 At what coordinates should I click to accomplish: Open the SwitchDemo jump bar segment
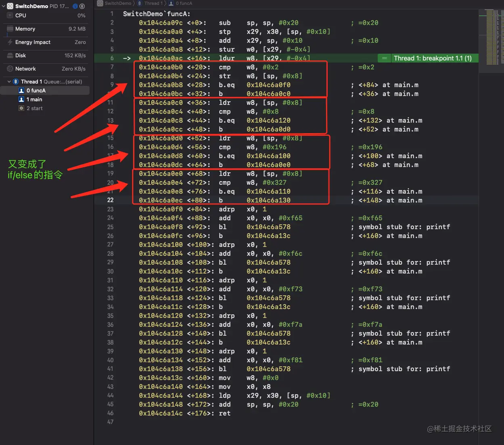pos(115,3)
